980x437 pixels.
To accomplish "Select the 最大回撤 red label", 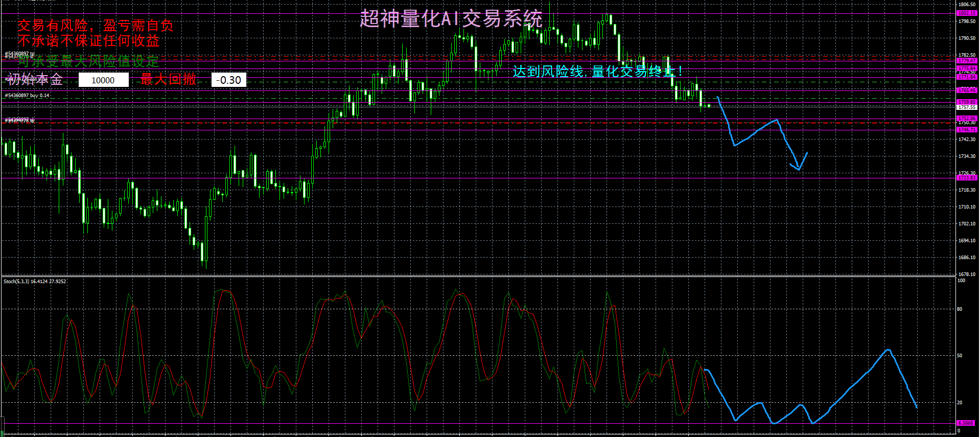I will pyautogui.click(x=168, y=79).
